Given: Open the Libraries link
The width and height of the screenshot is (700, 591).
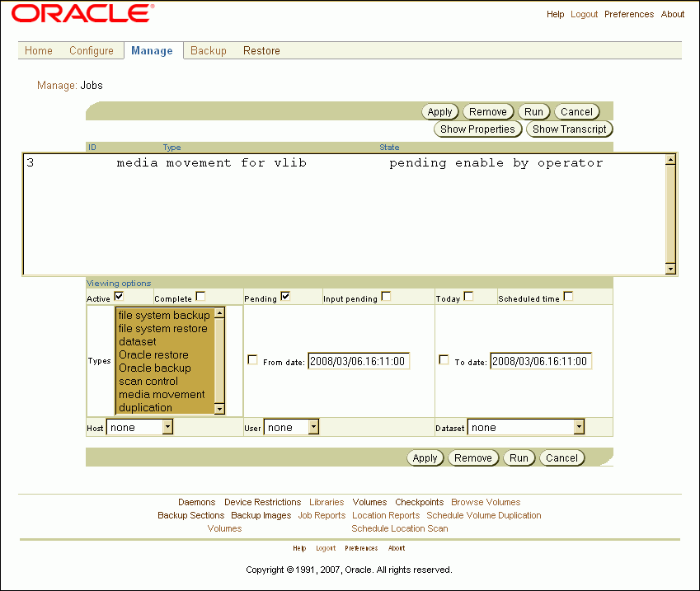Looking at the screenshot, I should (x=327, y=502).
